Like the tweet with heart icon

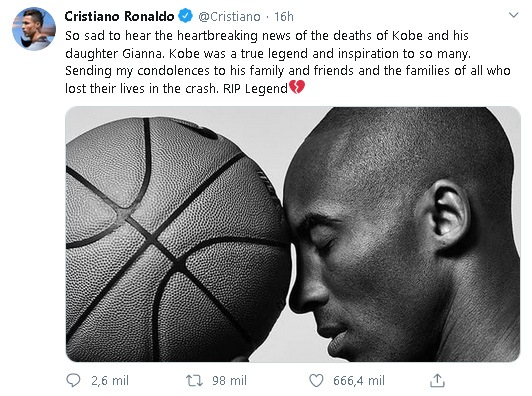tap(316, 380)
